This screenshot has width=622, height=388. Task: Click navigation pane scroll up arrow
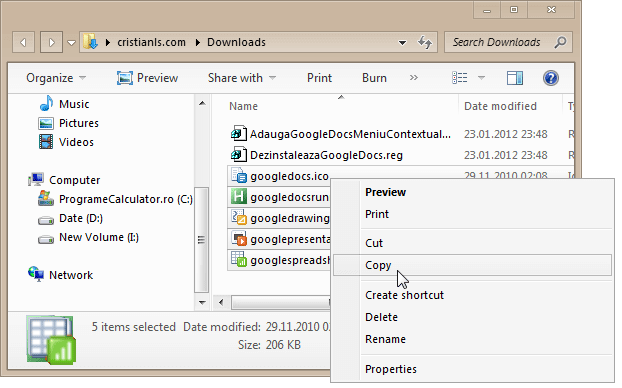(x=202, y=104)
